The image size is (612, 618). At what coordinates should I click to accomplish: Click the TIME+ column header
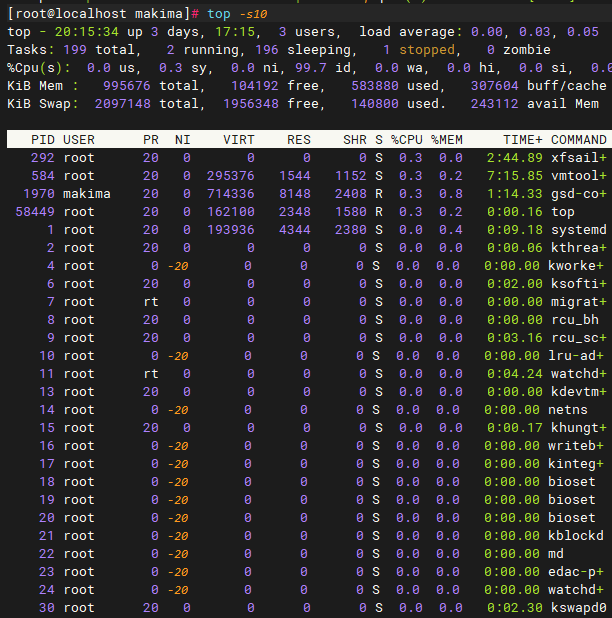click(x=523, y=140)
